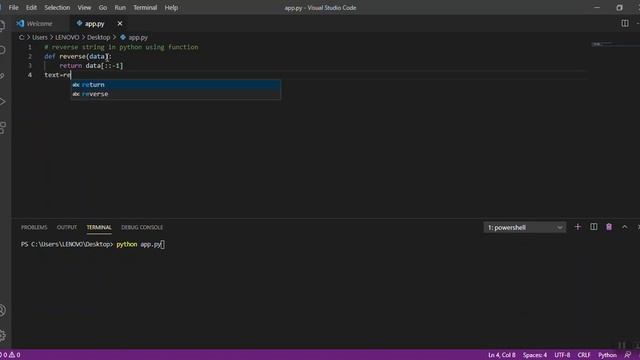Switch to the Welcome tab

[x=40, y=24]
